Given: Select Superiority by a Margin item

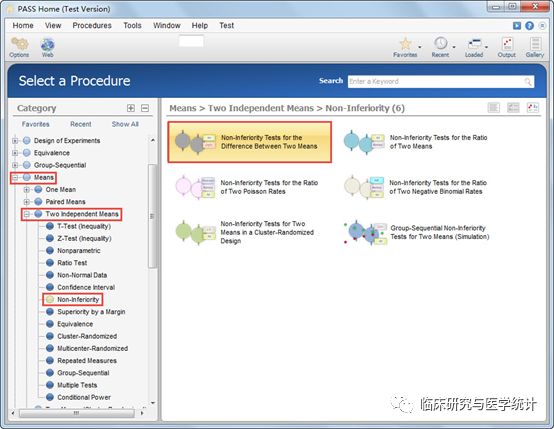Looking at the screenshot, I should [x=91, y=312].
